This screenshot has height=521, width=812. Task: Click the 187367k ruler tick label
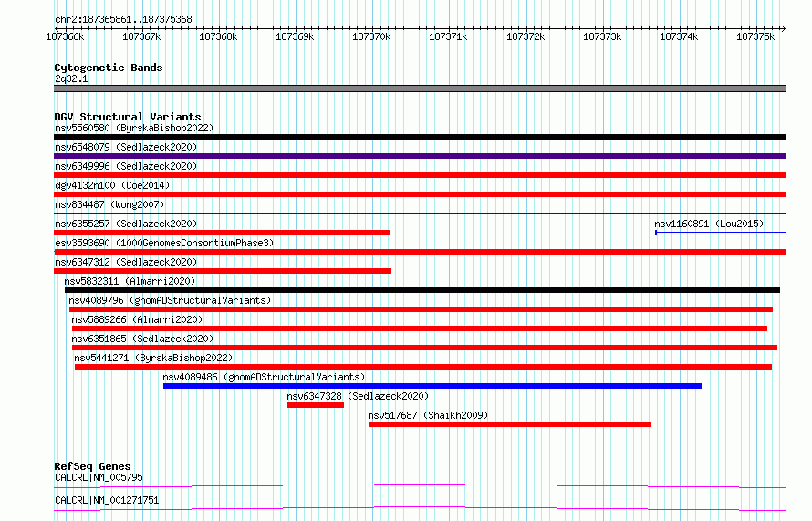[141, 36]
